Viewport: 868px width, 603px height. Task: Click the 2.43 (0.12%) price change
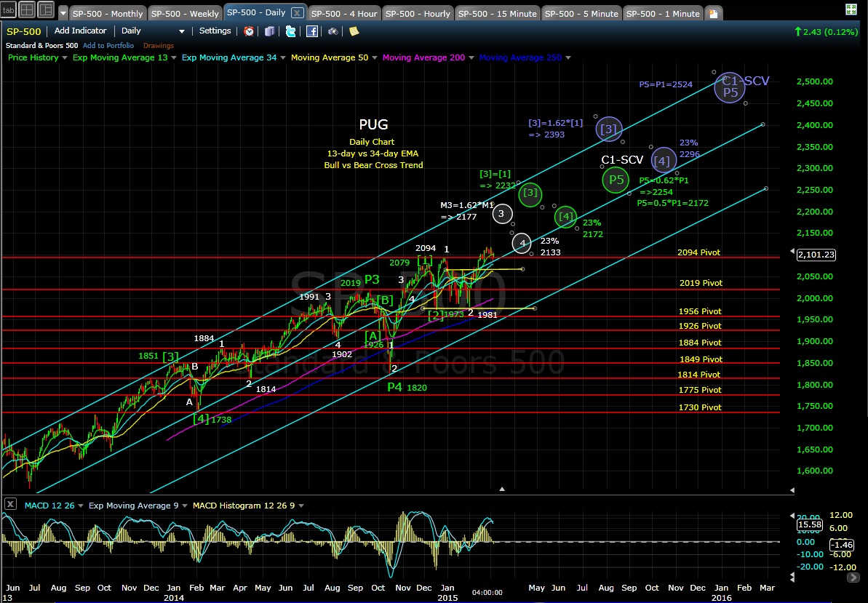click(825, 32)
